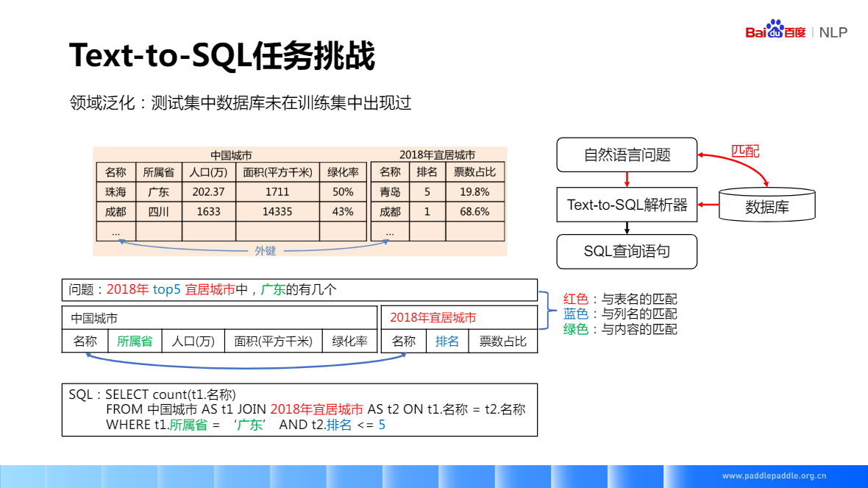The image size is (868, 488).
Task: Click the blue 5 at the SQL end
Action: pyautogui.click(x=382, y=425)
